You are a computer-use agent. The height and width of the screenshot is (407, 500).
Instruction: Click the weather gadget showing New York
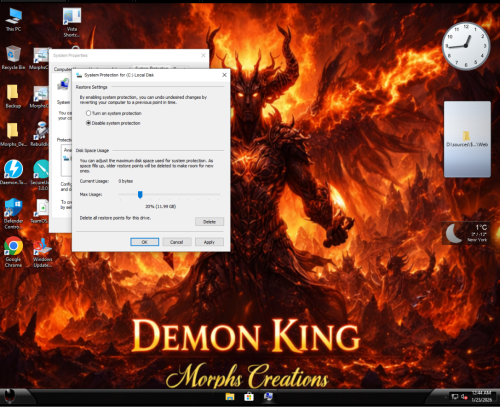(x=466, y=233)
